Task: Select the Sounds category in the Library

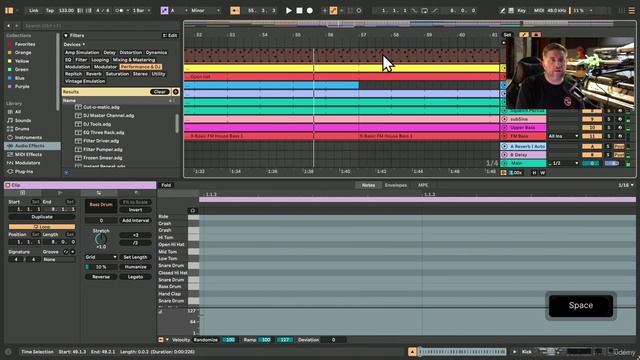Action: 23,120
